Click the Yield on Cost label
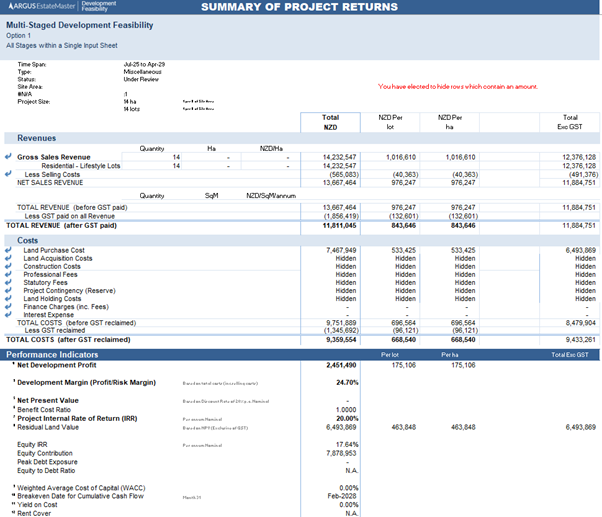The height and width of the screenshot is (517, 602). click(x=37, y=505)
